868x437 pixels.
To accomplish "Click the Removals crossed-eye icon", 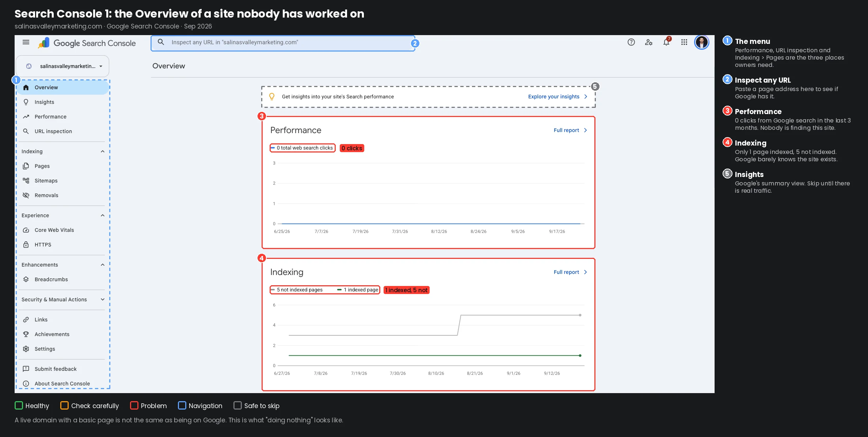I will (26, 195).
